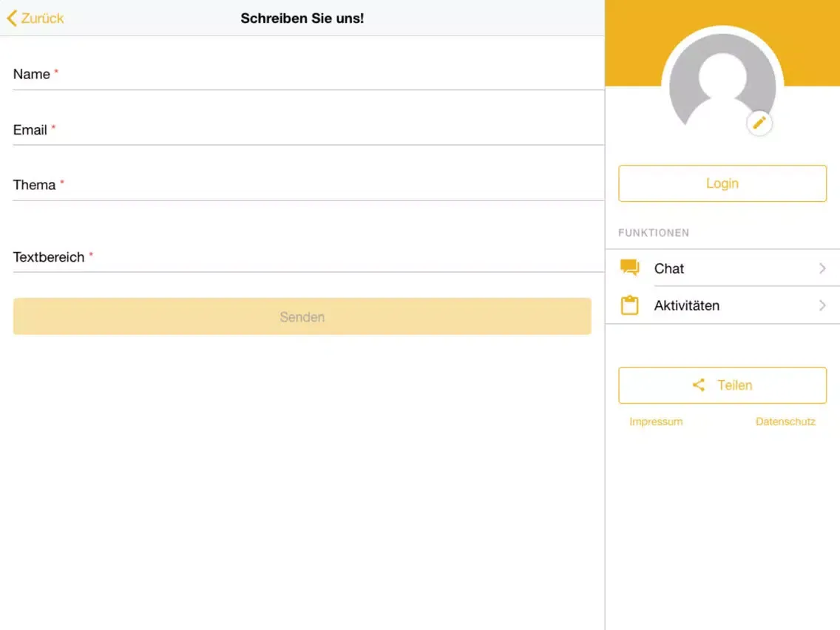Go back via the Zurück label
The height and width of the screenshot is (630, 840).
pos(42,18)
